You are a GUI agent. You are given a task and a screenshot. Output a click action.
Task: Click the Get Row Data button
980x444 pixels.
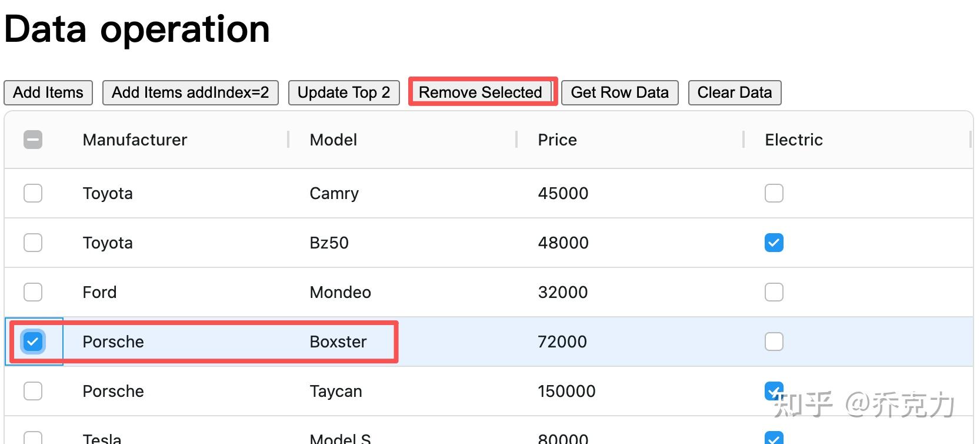coord(620,92)
